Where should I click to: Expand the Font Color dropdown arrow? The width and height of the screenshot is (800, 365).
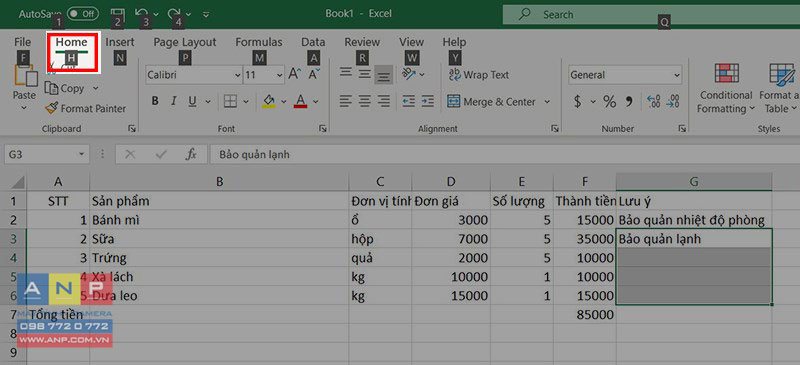pyautogui.click(x=315, y=101)
